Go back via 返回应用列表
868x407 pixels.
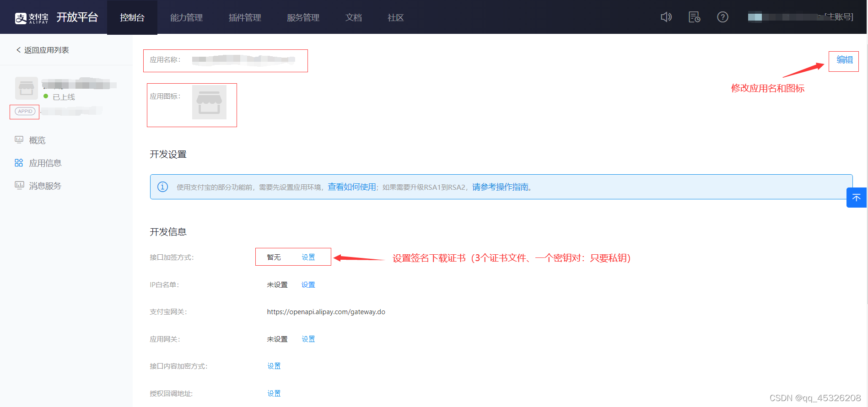click(43, 50)
